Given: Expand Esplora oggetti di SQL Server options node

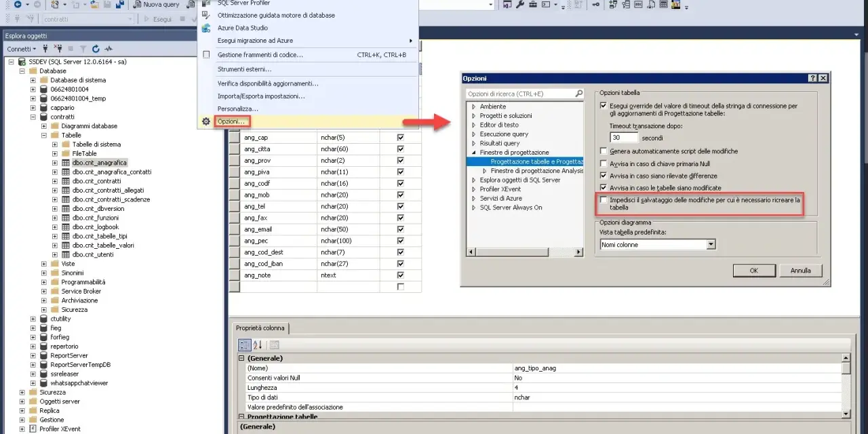Looking at the screenshot, I should coord(473,180).
